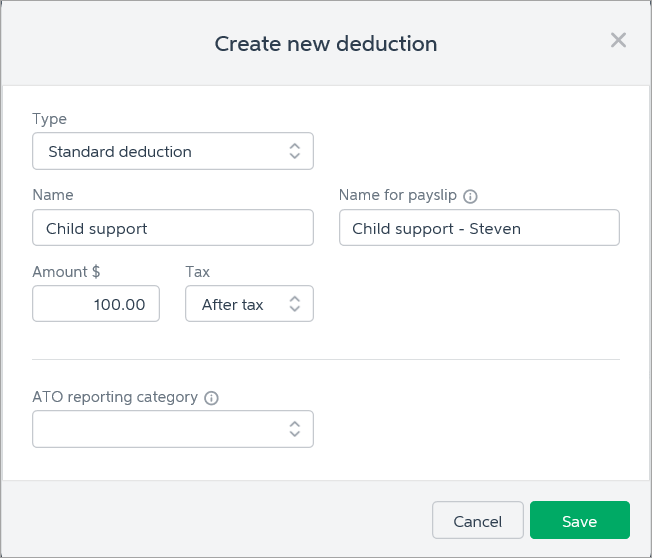Screen dimensions: 652x558
Task: Click the Tax dropdown chevron arrows
Action: 294,304
